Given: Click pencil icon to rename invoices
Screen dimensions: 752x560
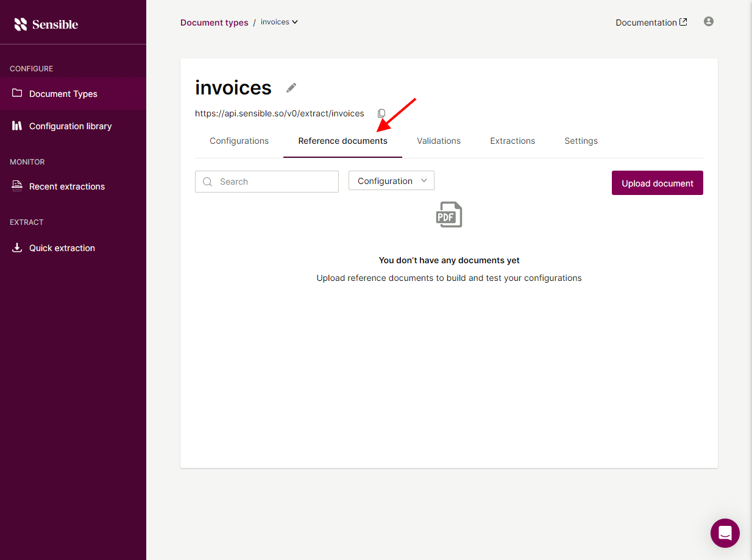Looking at the screenshot, I should click(x=291, y=88).
